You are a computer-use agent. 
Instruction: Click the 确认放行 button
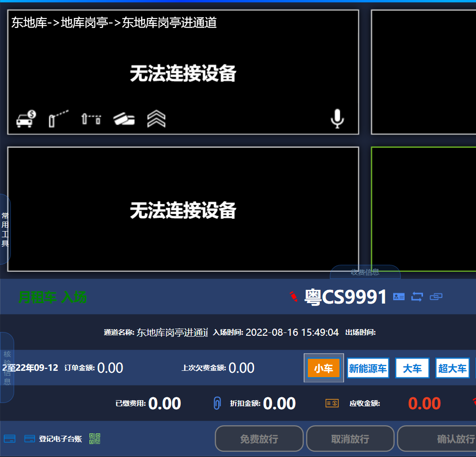point(437,439)
